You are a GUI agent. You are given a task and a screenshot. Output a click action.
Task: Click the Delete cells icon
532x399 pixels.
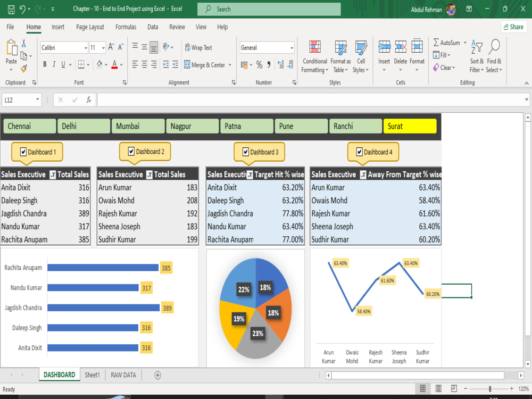click(x=401, y=47)
